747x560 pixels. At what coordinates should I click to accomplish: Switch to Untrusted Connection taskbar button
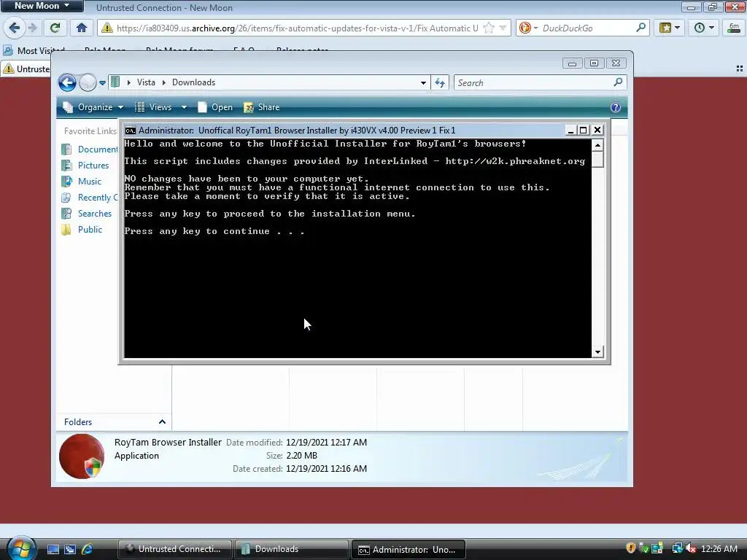[x=175, y=549]
